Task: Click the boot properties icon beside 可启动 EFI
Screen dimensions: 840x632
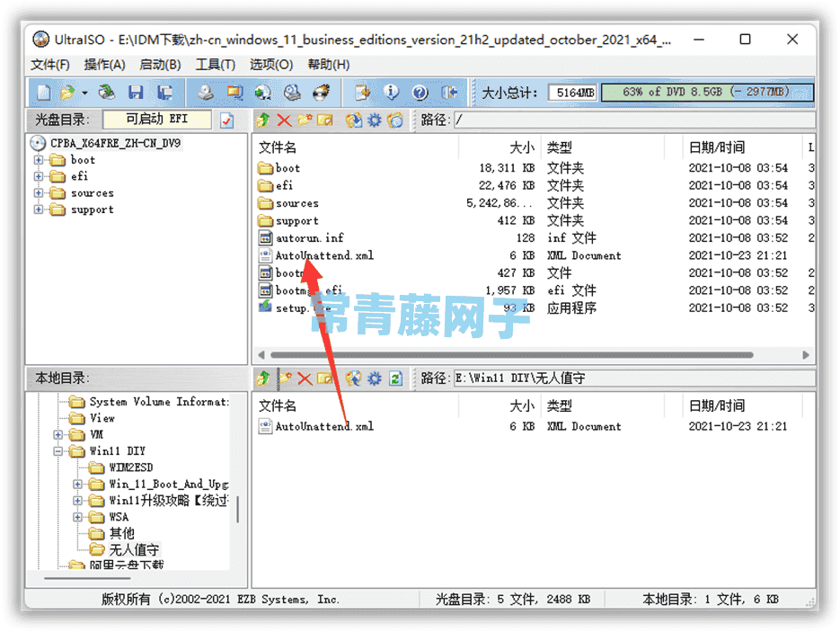Action: (x=227, y=120)
